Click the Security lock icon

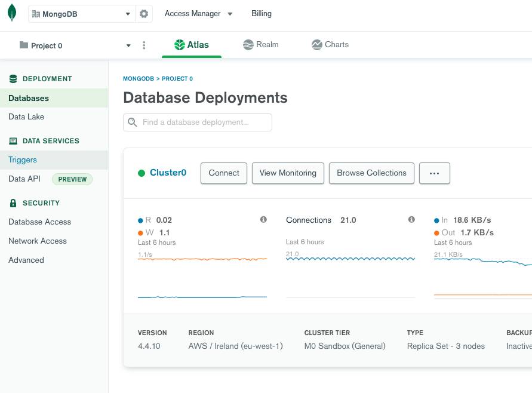13,203
